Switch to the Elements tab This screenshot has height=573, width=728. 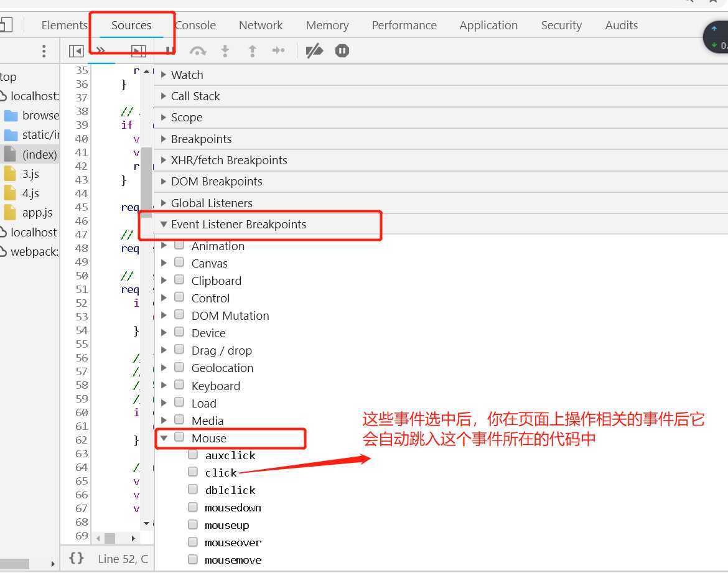64,25
